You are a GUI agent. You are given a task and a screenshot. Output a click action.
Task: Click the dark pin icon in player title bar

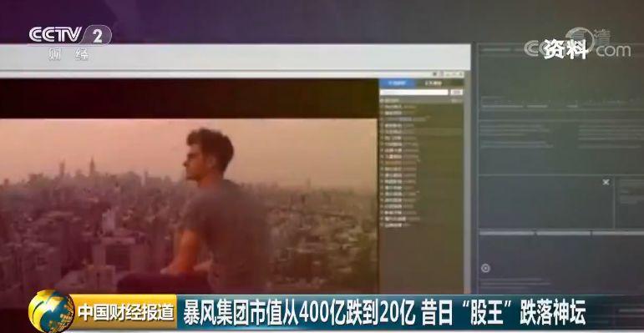coord(434,74)
